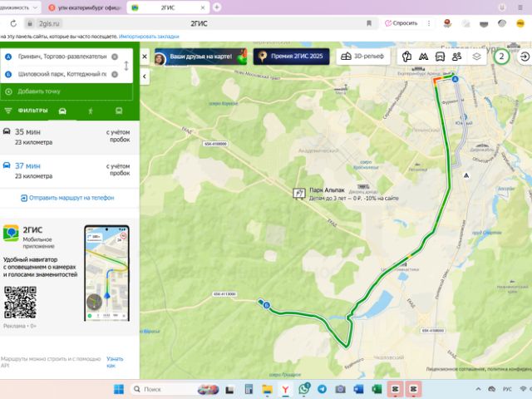Image resolution: width=532 pixels, height=399 pixels.
Task: Click the 2ГИС app QR code
Action: tap(20, 303)
